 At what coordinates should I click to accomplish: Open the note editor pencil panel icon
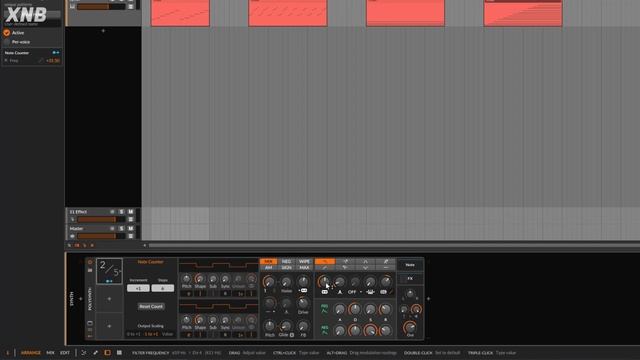pos(96,353)
